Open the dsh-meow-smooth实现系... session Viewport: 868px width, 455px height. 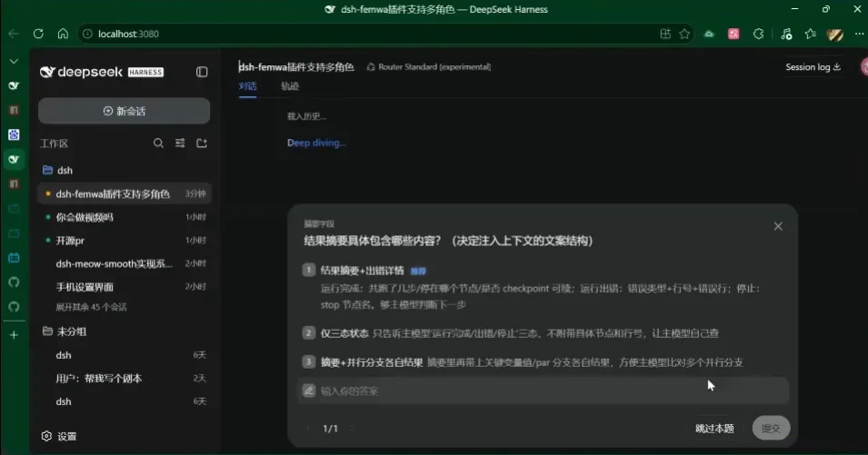pos(124,263)
